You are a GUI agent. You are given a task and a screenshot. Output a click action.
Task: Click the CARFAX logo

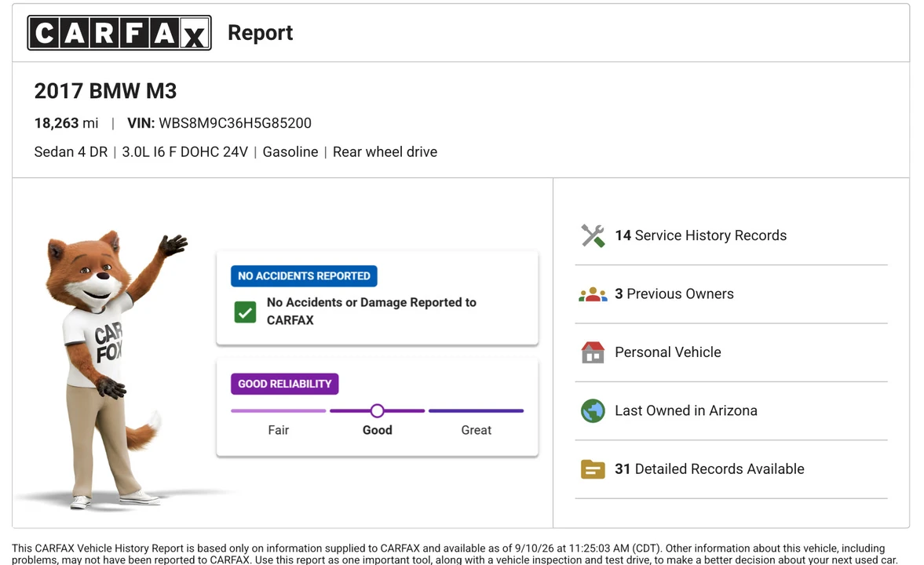click(x=119, y=33)
